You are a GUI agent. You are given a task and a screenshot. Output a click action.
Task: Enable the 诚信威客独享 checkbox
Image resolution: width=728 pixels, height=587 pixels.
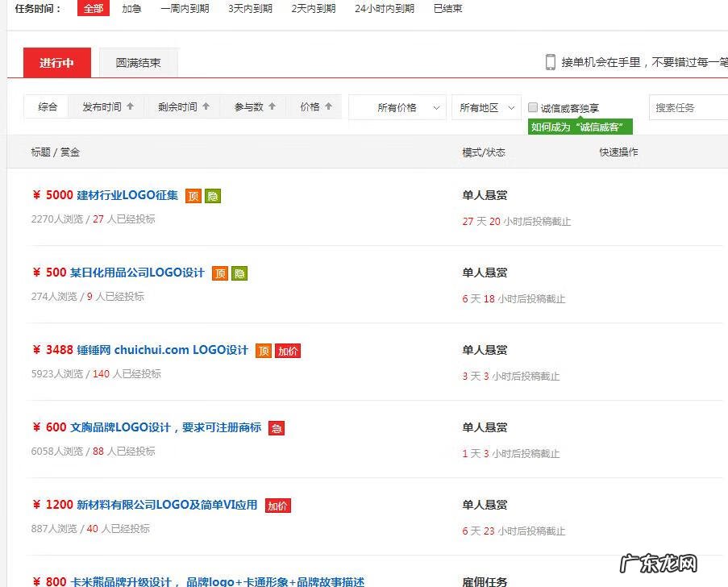click(533, 106)
